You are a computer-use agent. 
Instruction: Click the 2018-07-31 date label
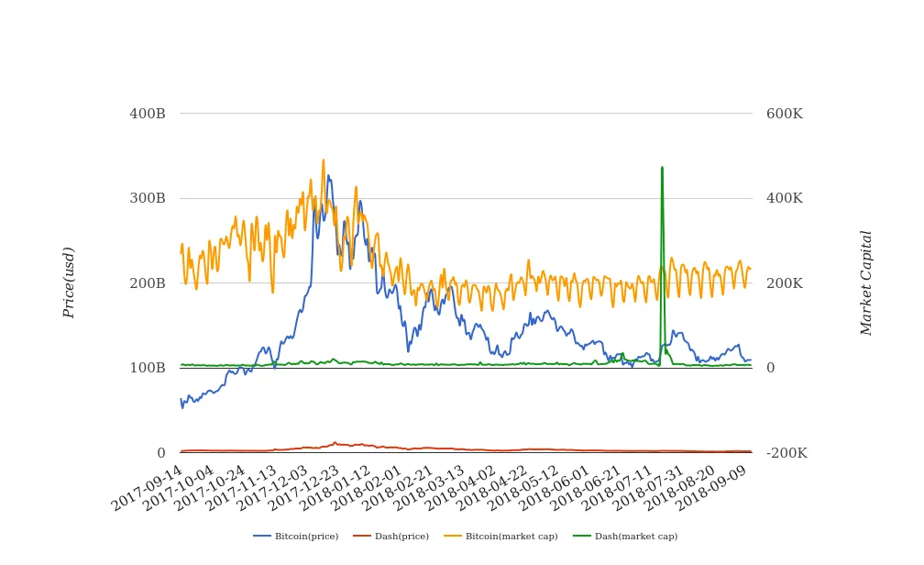pos(650,487)
